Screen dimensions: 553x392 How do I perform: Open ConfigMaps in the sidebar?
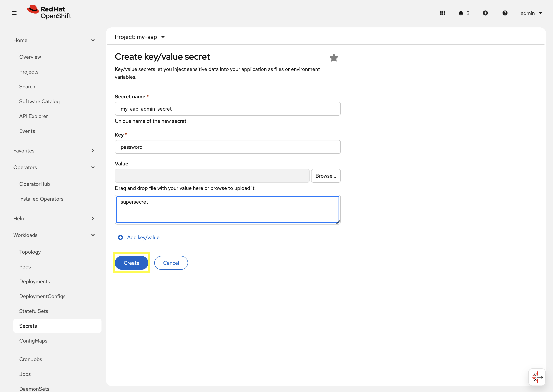pyautogui.click(x=33, y=340)
